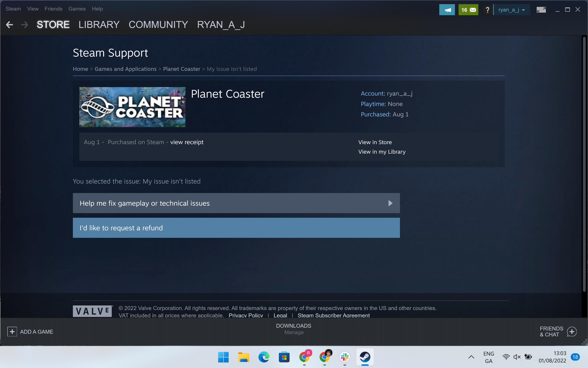Click ADD A GAME label

click(37, 332)
